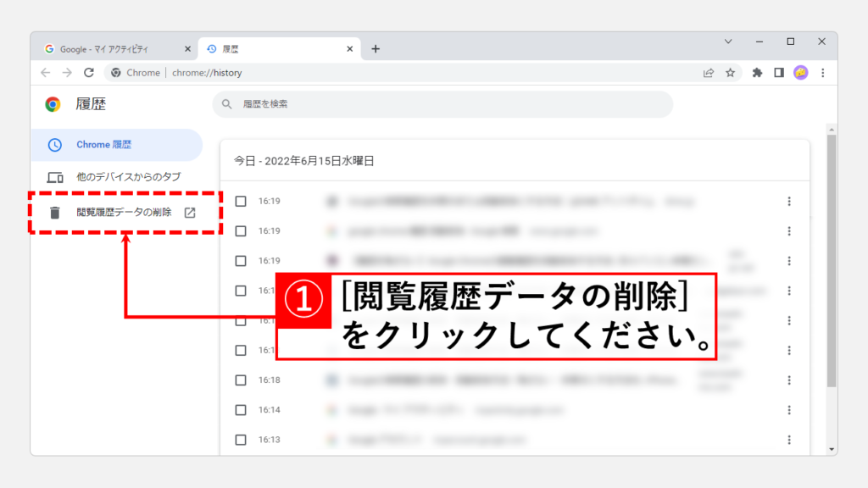Toggle the side panel icon
868x488 pixels.
point(779,73)
